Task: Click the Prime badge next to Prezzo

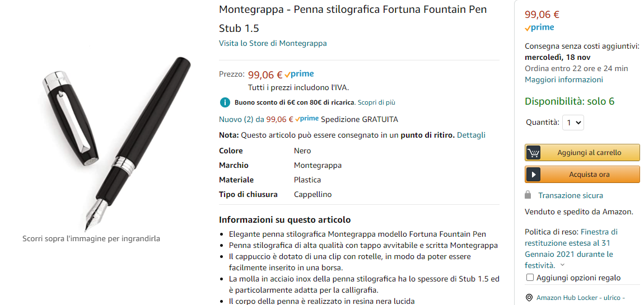Action: [299, 74]
